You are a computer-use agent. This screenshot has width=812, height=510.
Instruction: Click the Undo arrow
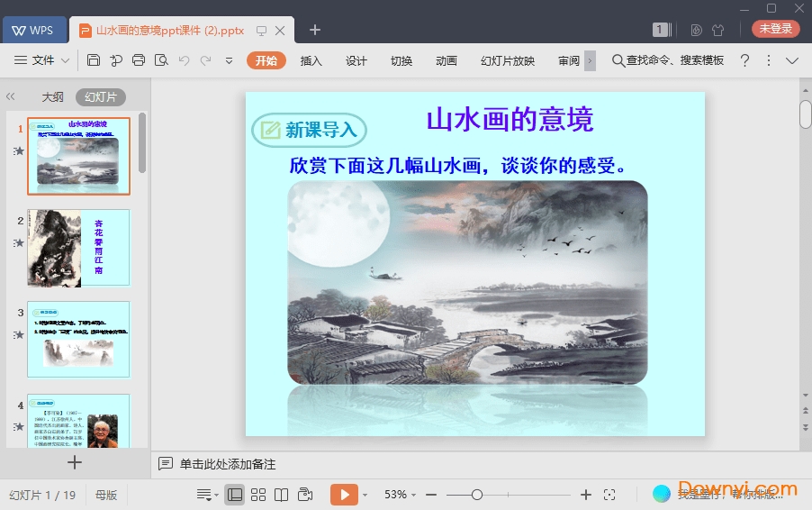tap(184, 60)
